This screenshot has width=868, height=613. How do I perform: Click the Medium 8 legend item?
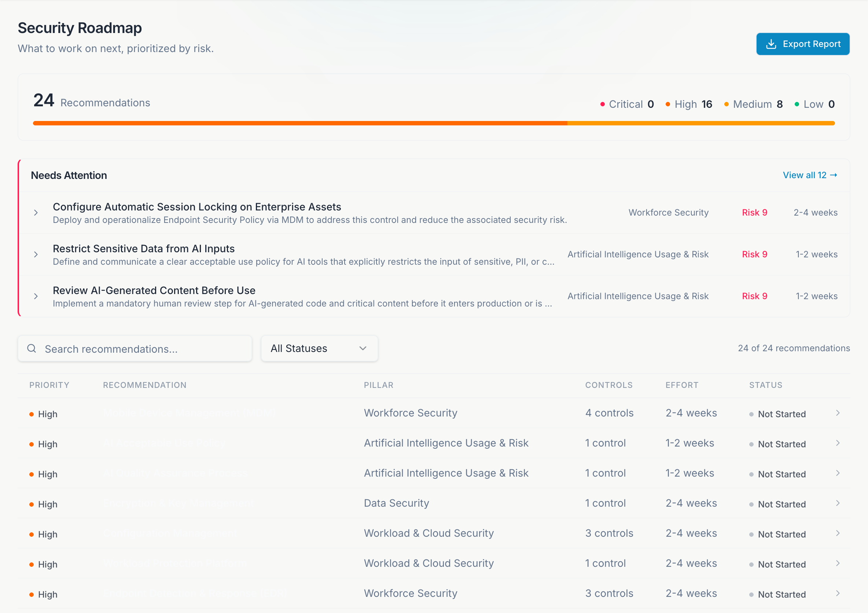click(x=753, y=104)
